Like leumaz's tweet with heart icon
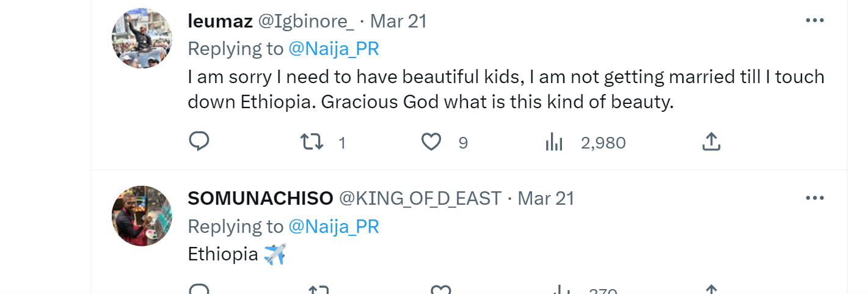Viewport: 868px width, 294px height. point(431,142)
